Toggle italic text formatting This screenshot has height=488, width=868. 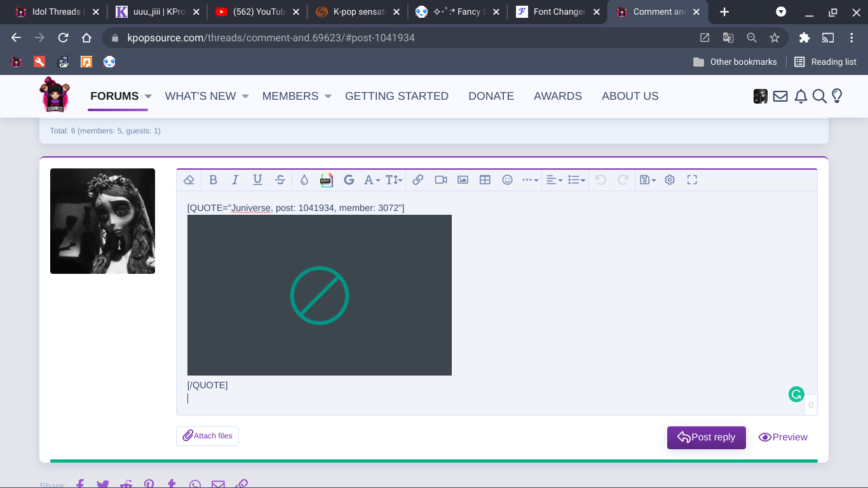pyautogui.click(x=235, y=180)
